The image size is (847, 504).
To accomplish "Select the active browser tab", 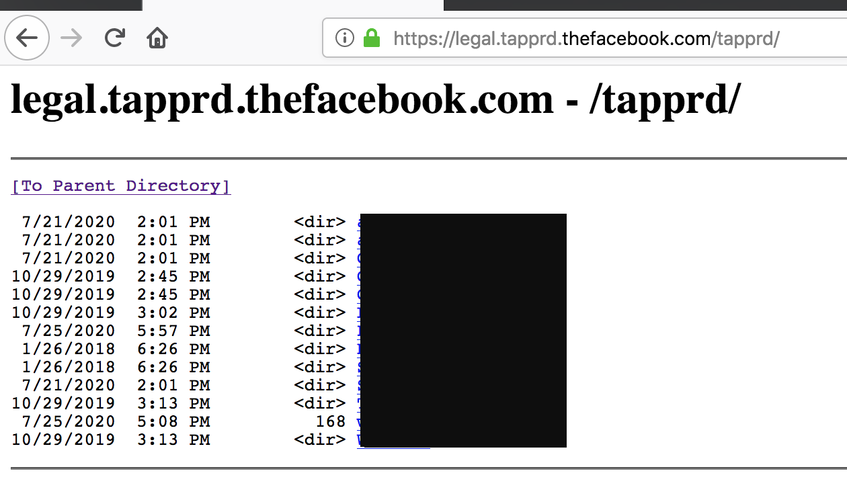I will (293, 5).
